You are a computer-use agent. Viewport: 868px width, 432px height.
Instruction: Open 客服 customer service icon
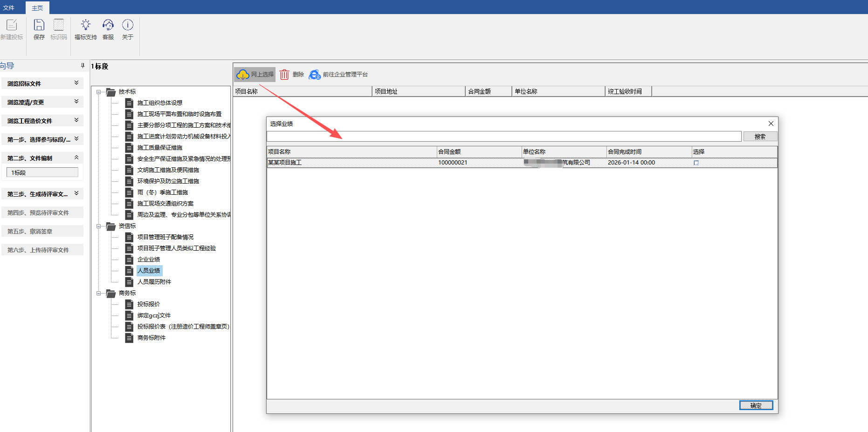pos(108,25)
